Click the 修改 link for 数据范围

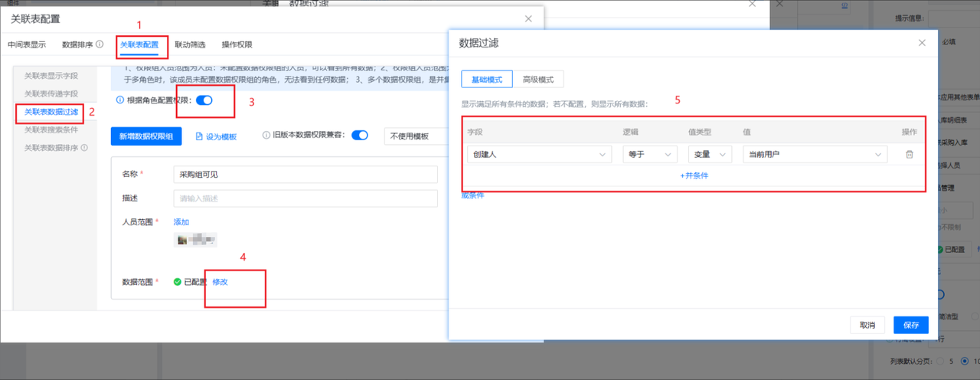click(220, 282)
